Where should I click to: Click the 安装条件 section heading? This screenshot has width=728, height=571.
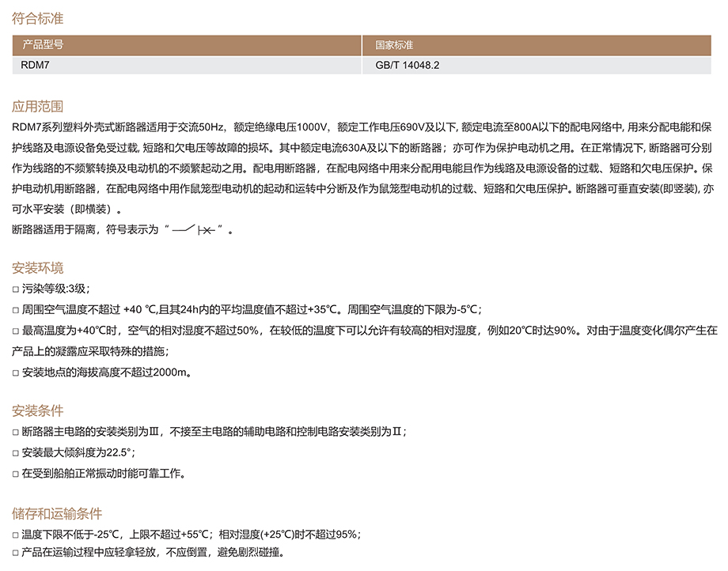pyautogui.click(x=37, y=411)
